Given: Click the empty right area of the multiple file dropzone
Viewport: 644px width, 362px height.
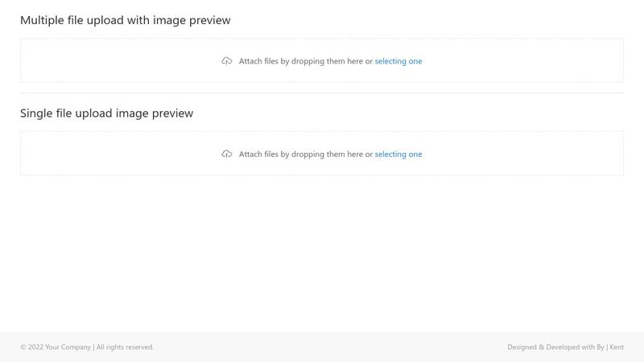Looking at the screenshot, I should tap(524, 61).
